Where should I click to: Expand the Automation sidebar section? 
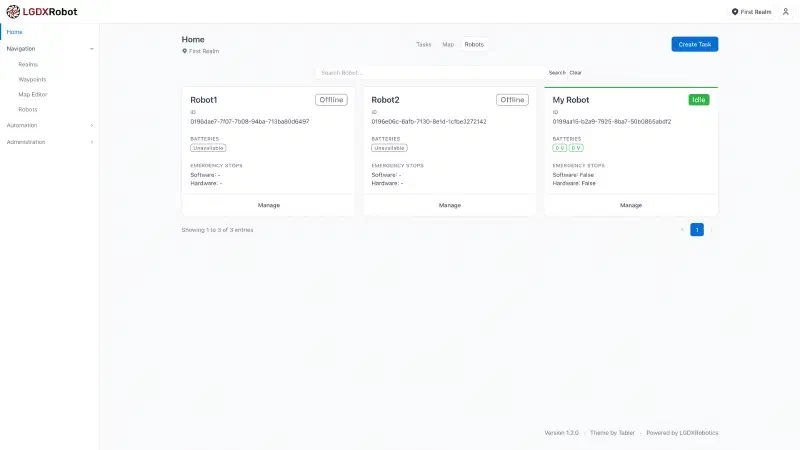pos(49,125)
